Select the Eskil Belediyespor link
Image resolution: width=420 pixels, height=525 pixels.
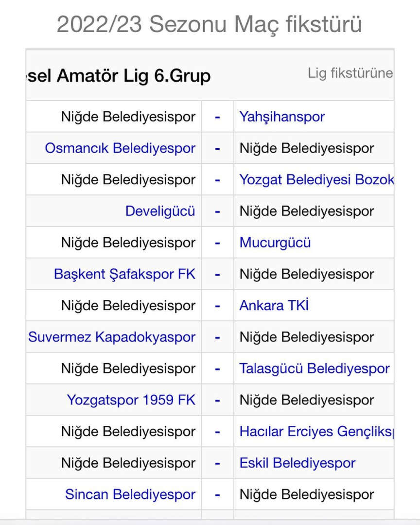tap(297, 463)
